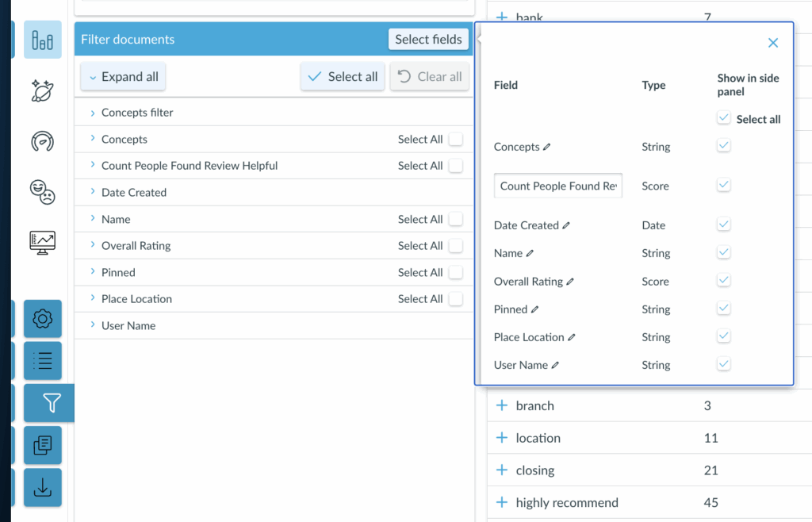The width and height of the screenshot is (812, 522).
Task: Toggle Select All checkbox for Overall Rating filter
Action: (x=455, y=246)
